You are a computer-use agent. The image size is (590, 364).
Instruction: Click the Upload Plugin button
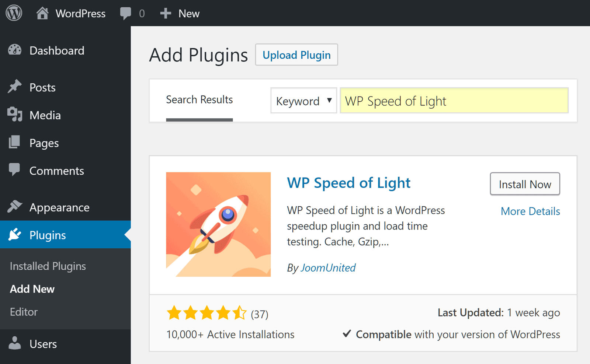[296, 55]
